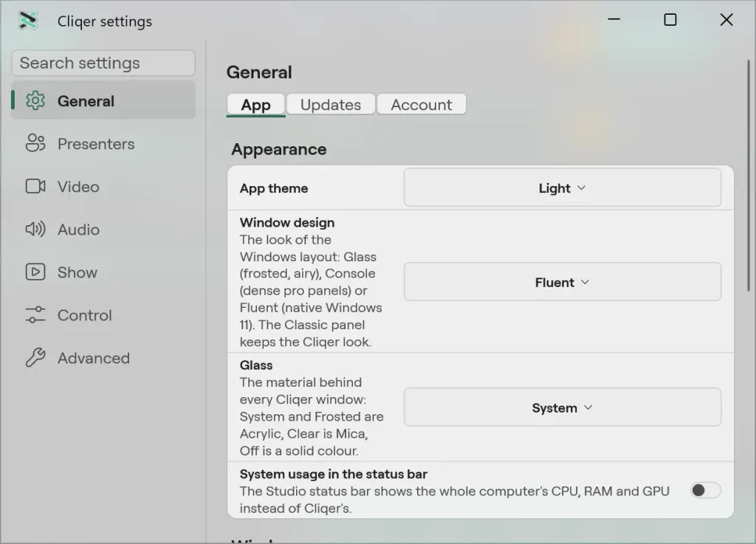Click the Cliqer settings window title
The height and width of the screenshot is (544, 756).
[x=105, y=21]
